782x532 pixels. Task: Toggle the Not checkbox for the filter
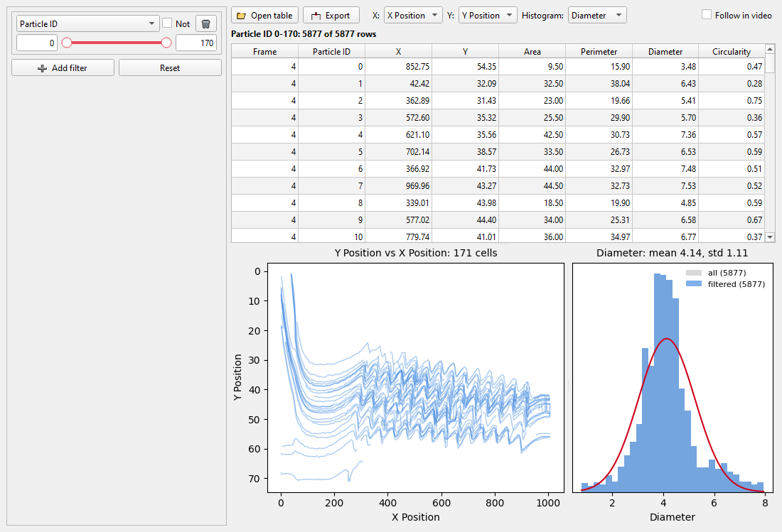[167, 23]
